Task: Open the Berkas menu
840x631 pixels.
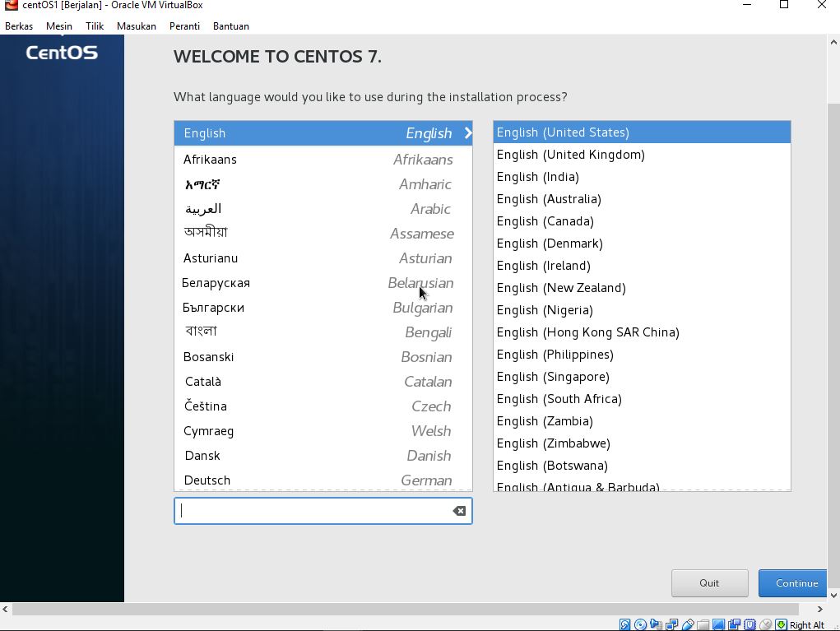Action: click(x=19, y=26)
